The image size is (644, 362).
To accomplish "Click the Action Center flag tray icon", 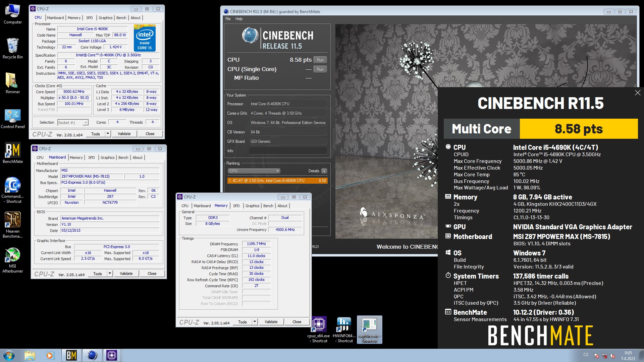I will point(596,356).
